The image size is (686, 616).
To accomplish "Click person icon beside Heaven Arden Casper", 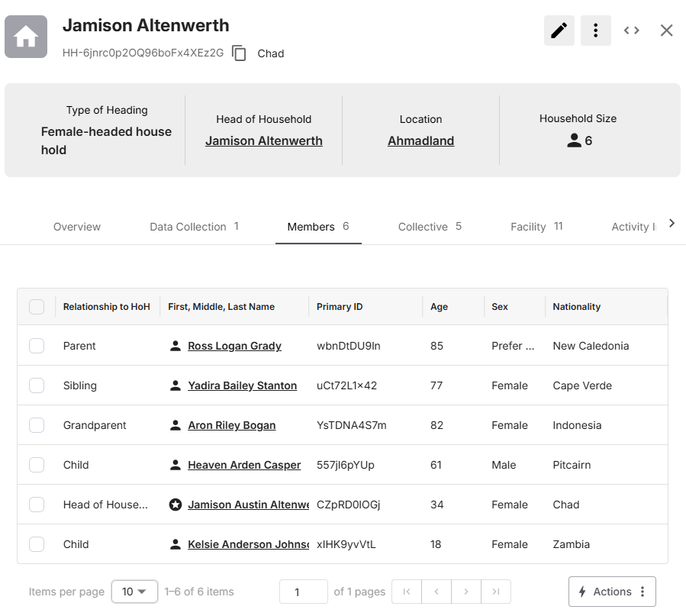I will 176,465.
